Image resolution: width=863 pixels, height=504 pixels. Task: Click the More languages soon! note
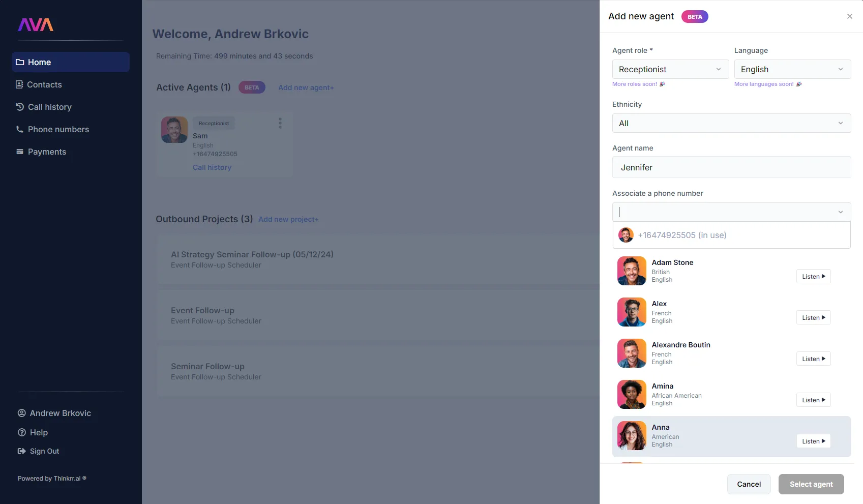pos(768,84)
